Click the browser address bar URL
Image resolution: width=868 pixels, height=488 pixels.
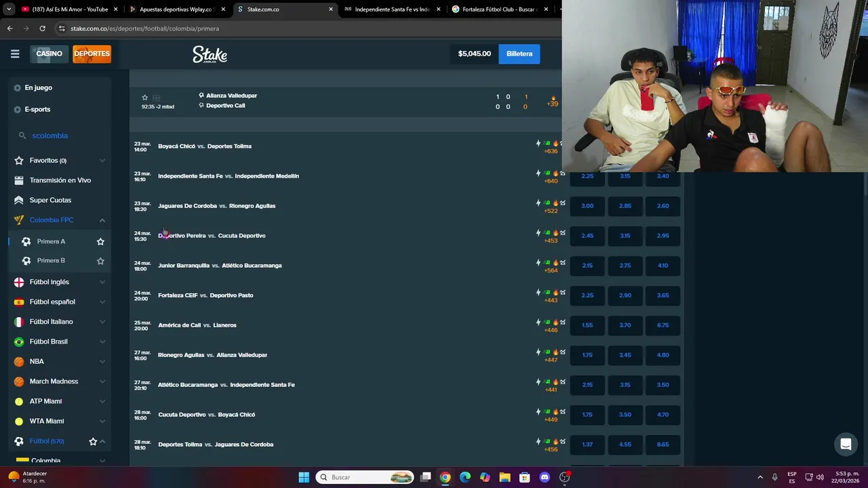pos(144,28)
